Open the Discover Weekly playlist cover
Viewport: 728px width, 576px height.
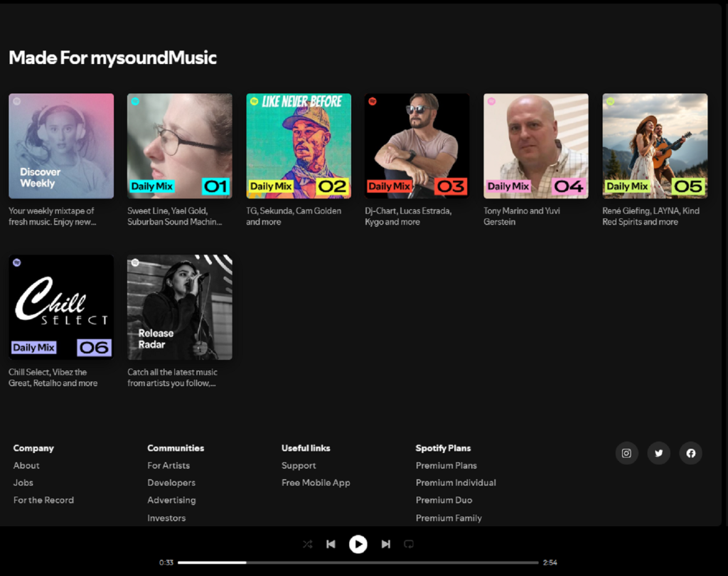click(x=61, y=146)
